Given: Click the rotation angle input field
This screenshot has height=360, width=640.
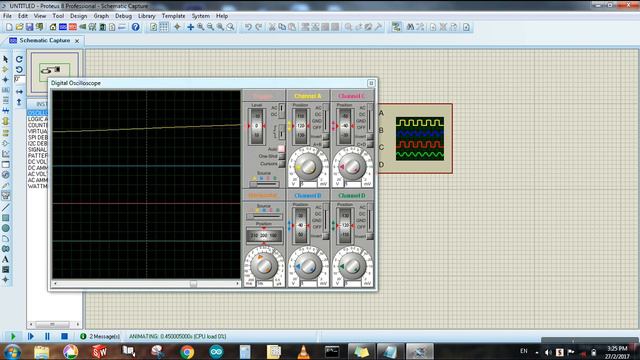Looking at the screenshot, I should [x=19, y=80].
